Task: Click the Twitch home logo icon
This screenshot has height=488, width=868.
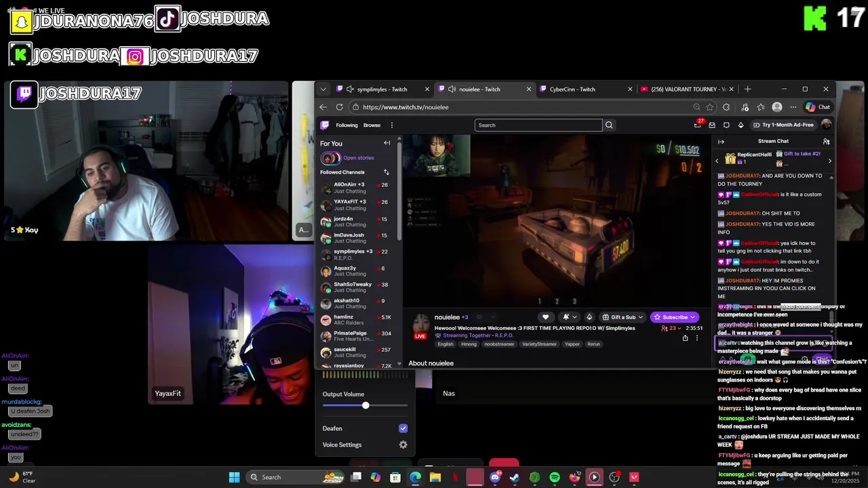Action: pyautogui.click(x=325, y=125)
